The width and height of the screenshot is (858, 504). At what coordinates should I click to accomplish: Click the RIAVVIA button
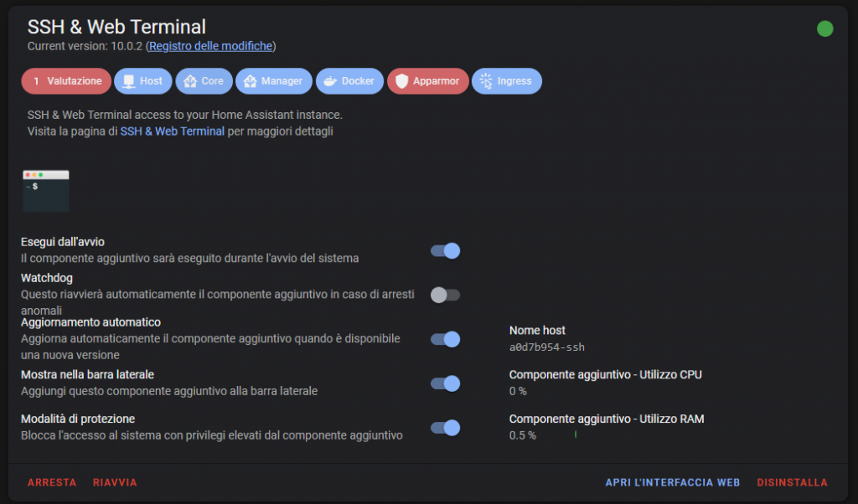click(x=115, y=483)
